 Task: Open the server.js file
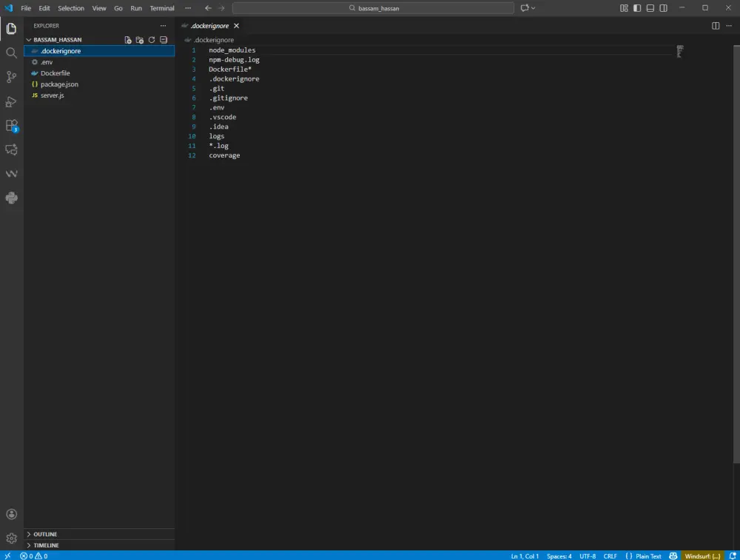click(99, 95)
